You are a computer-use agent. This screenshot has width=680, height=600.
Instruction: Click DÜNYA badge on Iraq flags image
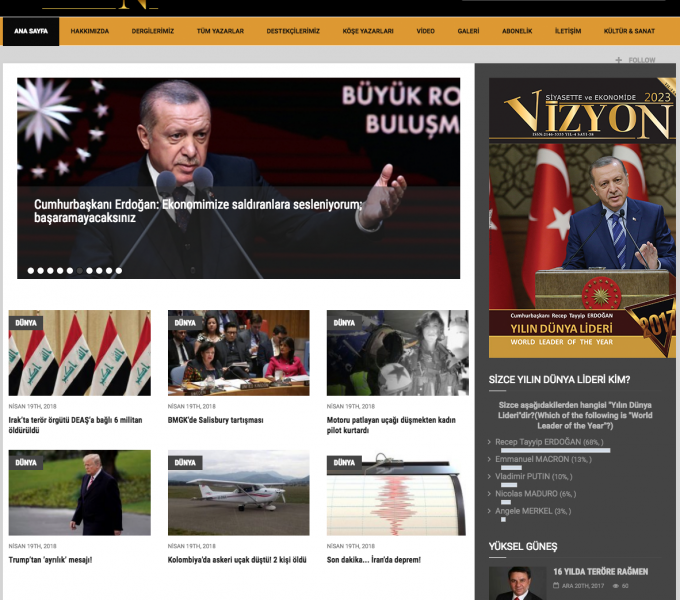[x=26, y=323]
